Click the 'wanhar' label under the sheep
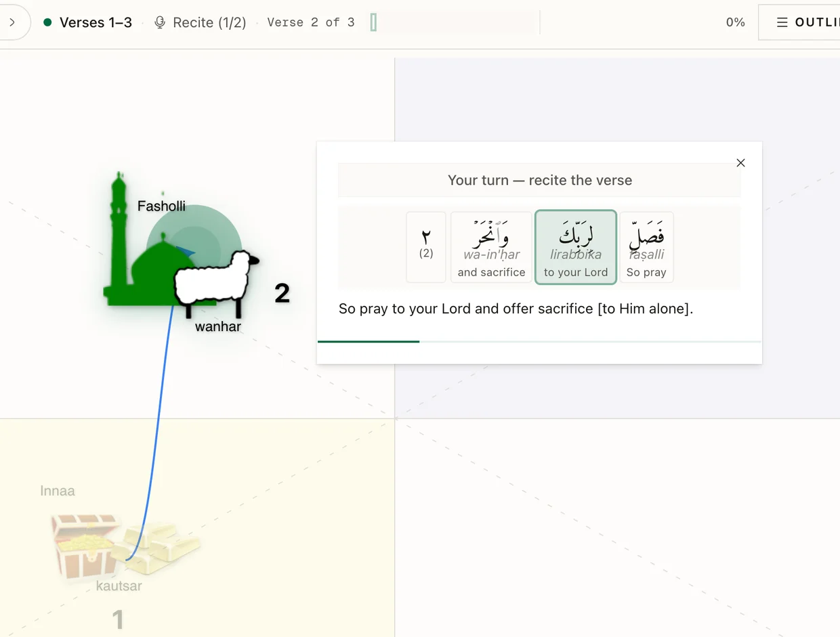The height and width of the screenshot is (637, 840). [218, 326]
